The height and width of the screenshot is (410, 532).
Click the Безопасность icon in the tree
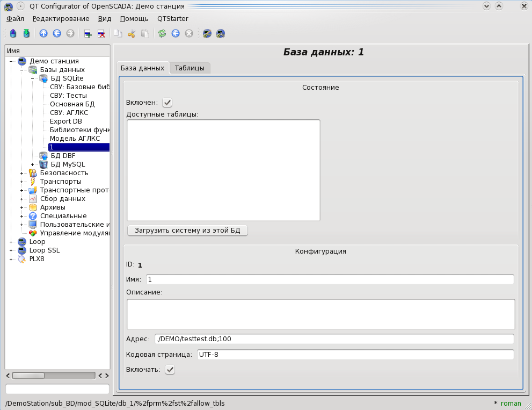[x=33, y=173]
